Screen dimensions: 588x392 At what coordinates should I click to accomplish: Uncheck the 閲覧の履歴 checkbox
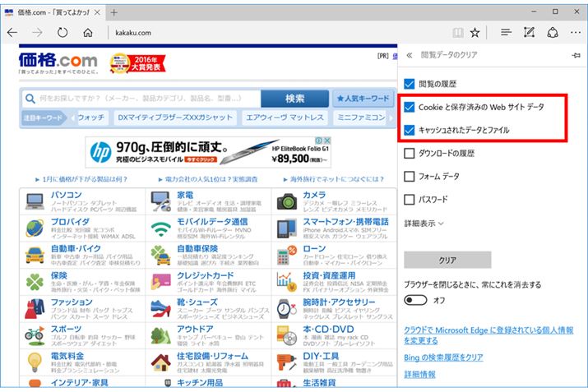(x=409, y=84)
